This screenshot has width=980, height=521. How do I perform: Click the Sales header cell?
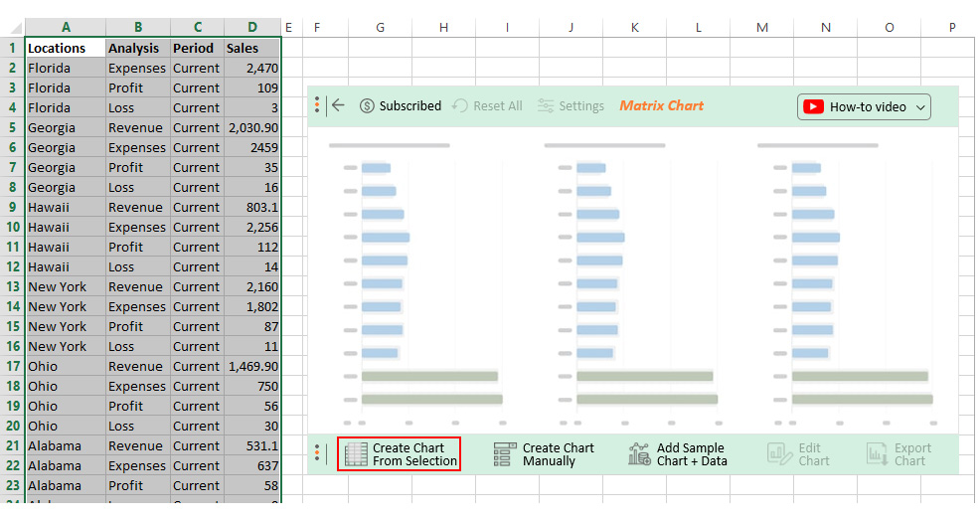click(252, 48)
